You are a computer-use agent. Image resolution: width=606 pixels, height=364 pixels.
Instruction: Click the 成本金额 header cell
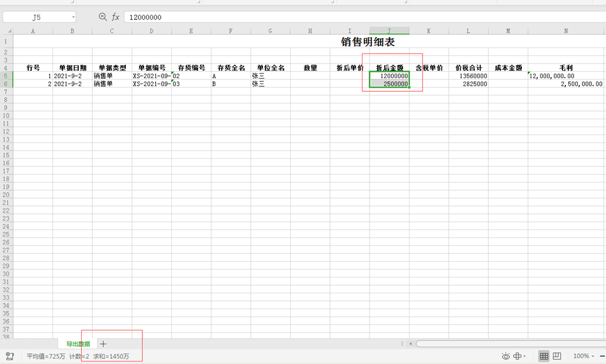[508, 68]
